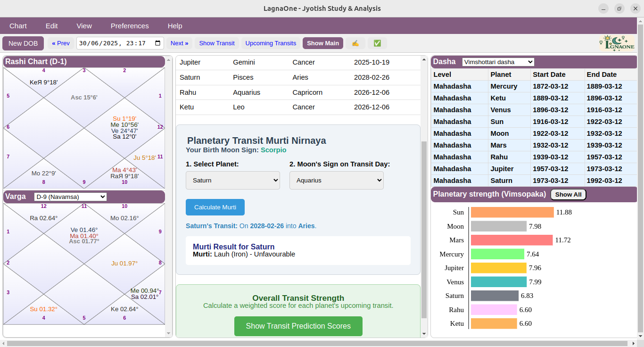Open Upcoming Transits
644x347 pixels.
pyautogui.click(x=271, y=43)
